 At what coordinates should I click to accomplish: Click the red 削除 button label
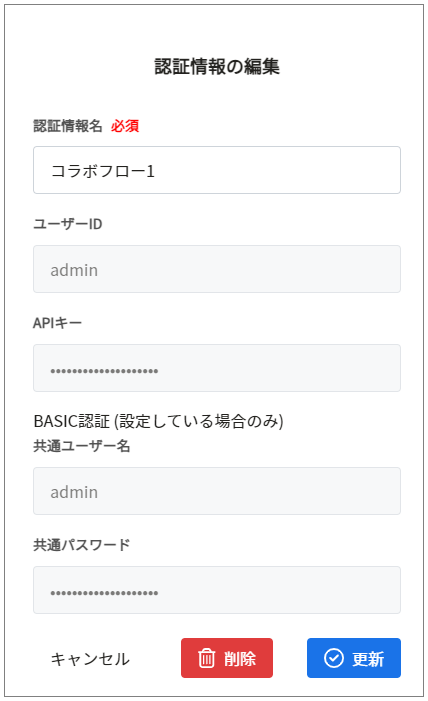(240, 659)
